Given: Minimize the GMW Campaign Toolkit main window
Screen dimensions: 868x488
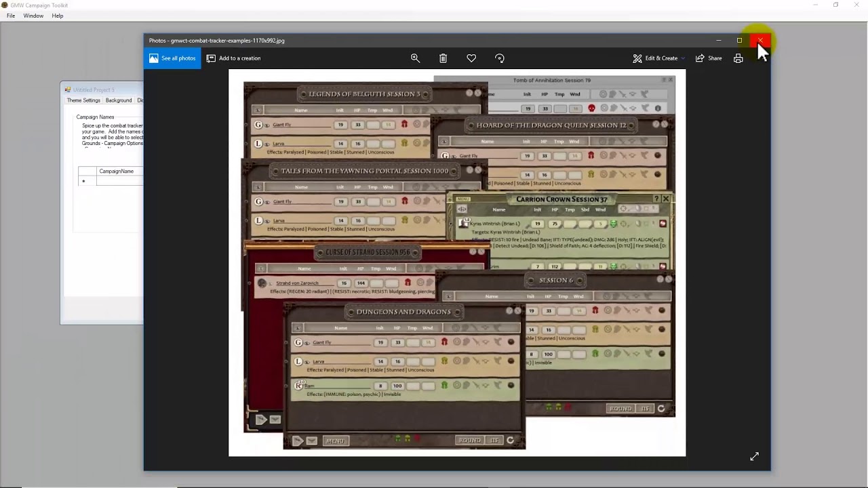Looking at the screenshot, I should (x=815, y=5).
